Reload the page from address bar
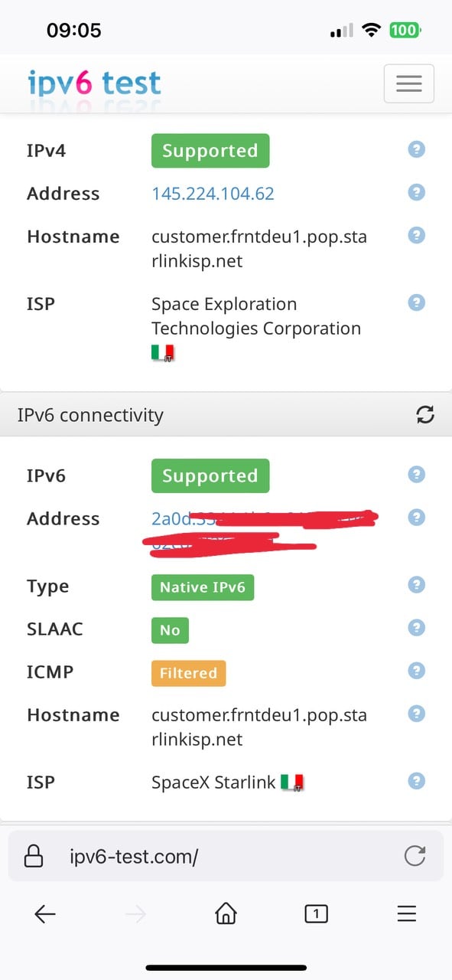Viewport: 452px width, 980px height. [x=415, y=856]
